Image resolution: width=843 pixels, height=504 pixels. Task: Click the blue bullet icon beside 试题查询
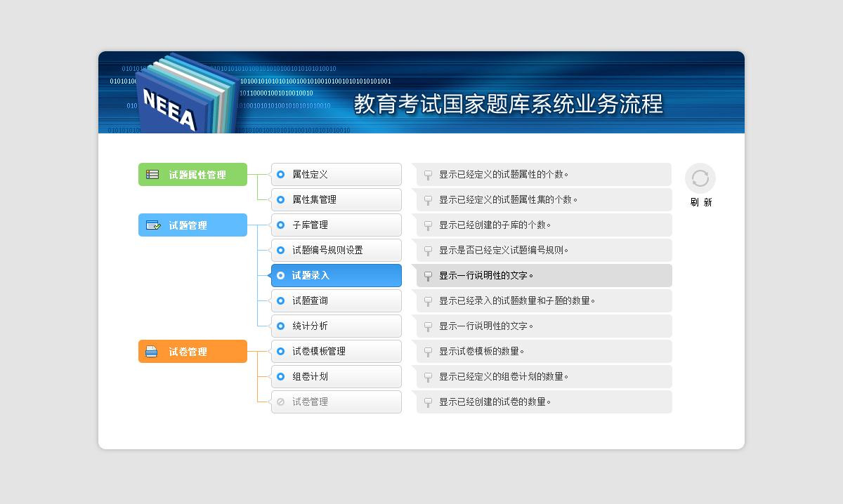click(281, 301)
